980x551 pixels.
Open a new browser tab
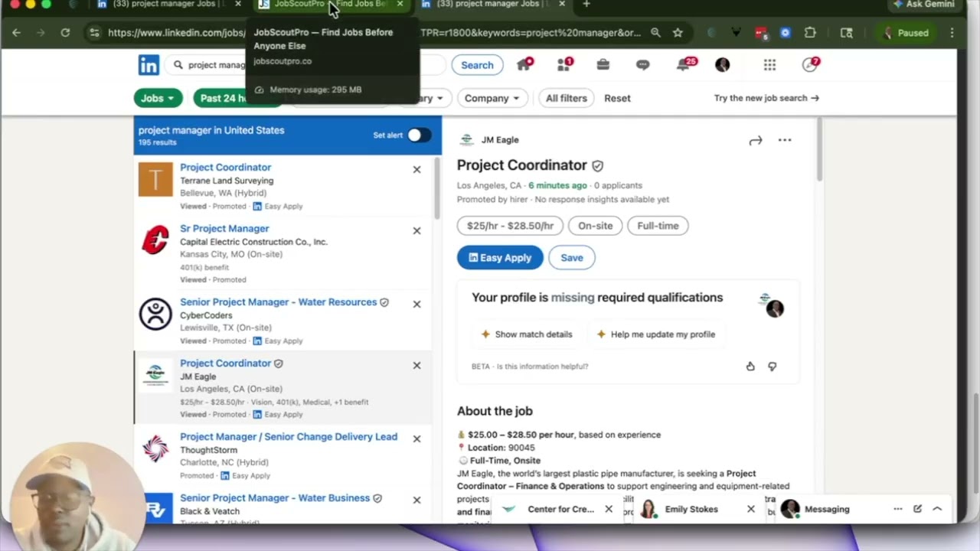[586, 5]
